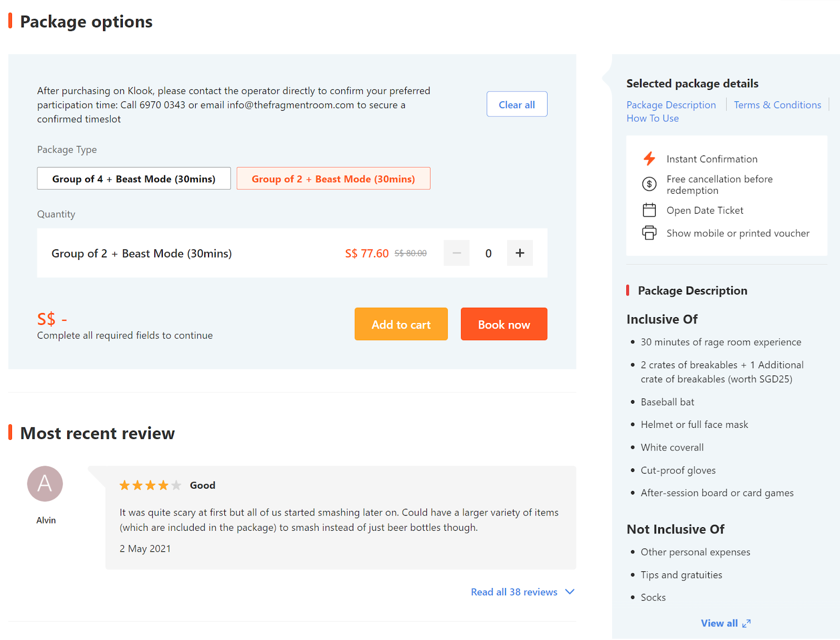Open the Terms & Conditions tab

point(777,105)
